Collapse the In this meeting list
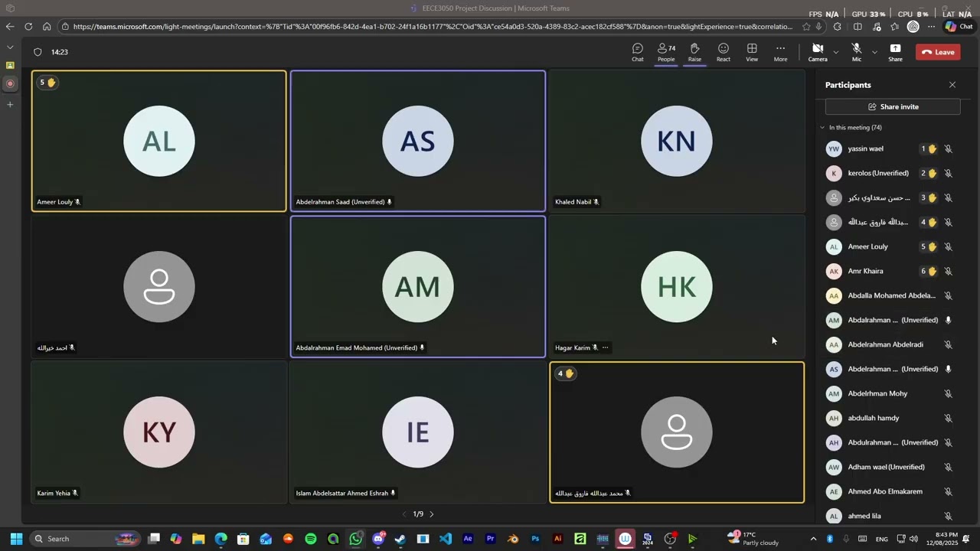 pos(822,128)
